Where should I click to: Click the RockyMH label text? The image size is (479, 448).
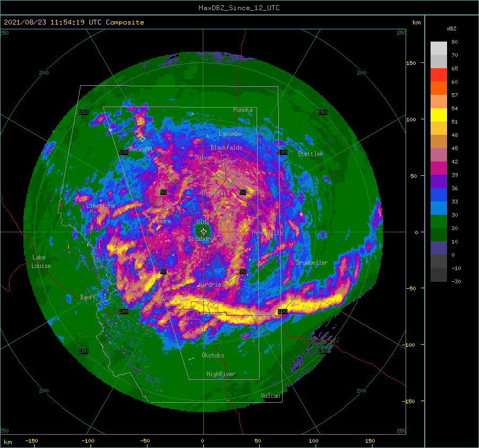coord(141,149)
